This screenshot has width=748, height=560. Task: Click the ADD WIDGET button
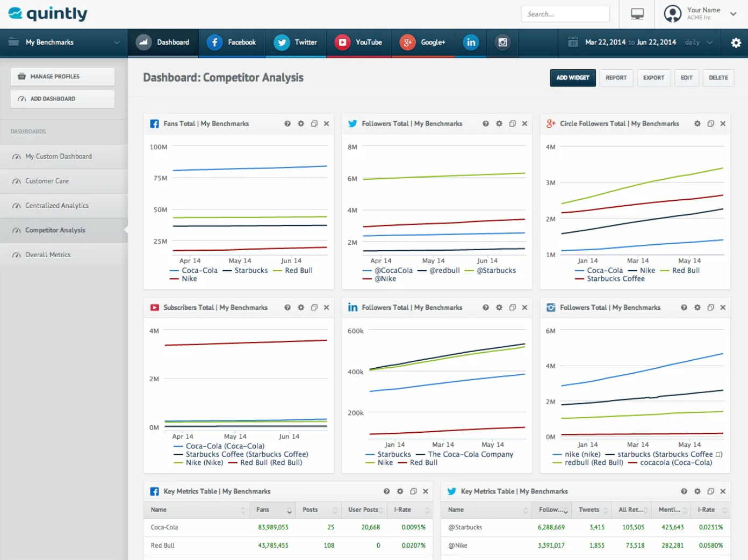pyautogui.click(x=573, y=78)
